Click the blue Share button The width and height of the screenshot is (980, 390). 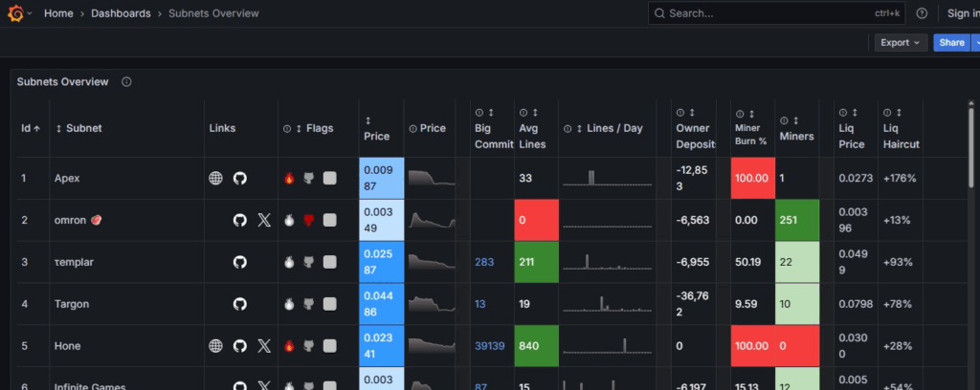(x=951, y=42)
